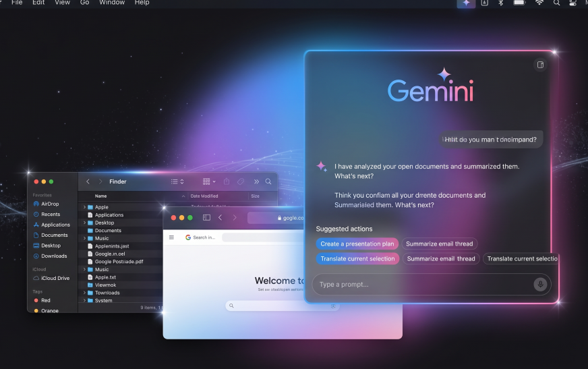Open Control Center from the menu bar
The image size is (588, 369).
[572, 3]
